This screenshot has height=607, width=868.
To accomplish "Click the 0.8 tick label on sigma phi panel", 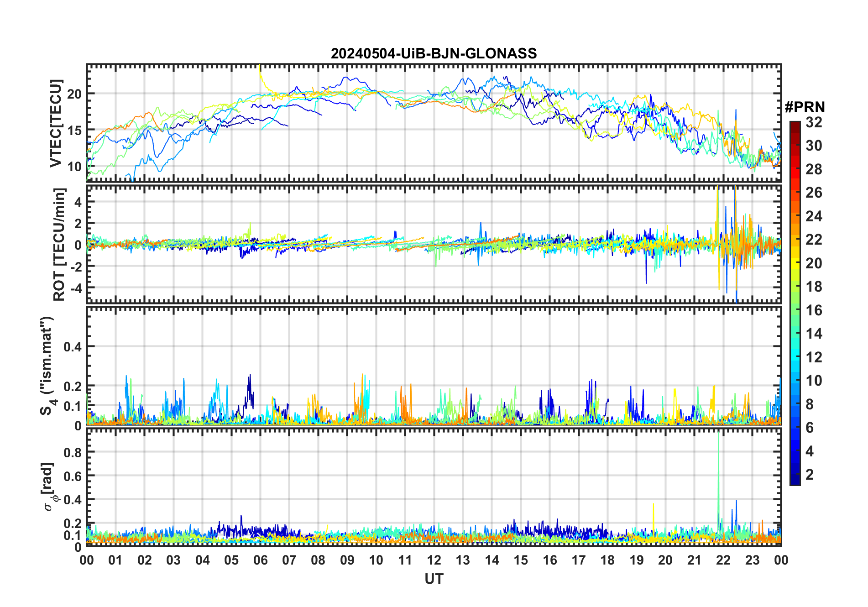I will click(73, 452).
